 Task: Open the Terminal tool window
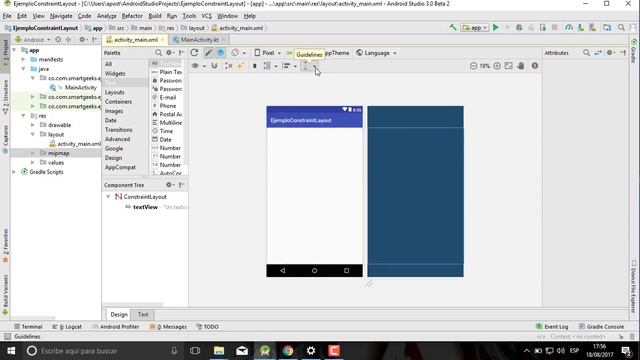pyautogui.click(x=28, y=327)
